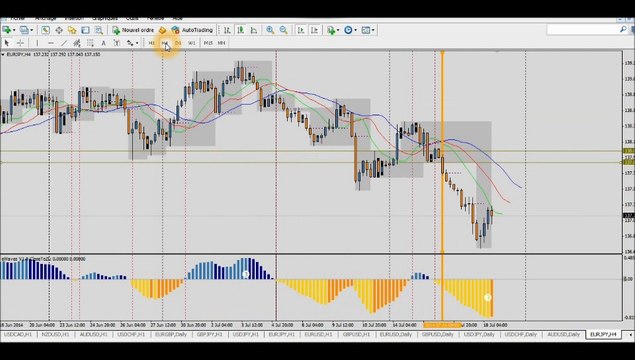The width and height of the screenshot is (635, 360).
Task: Open the arrows objects tool
Action: coord(130,43)
